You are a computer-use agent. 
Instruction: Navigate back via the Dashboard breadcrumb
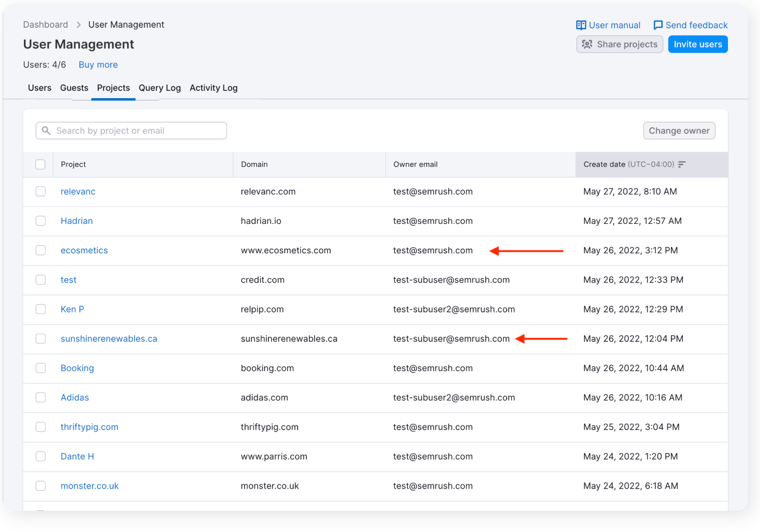46,24
